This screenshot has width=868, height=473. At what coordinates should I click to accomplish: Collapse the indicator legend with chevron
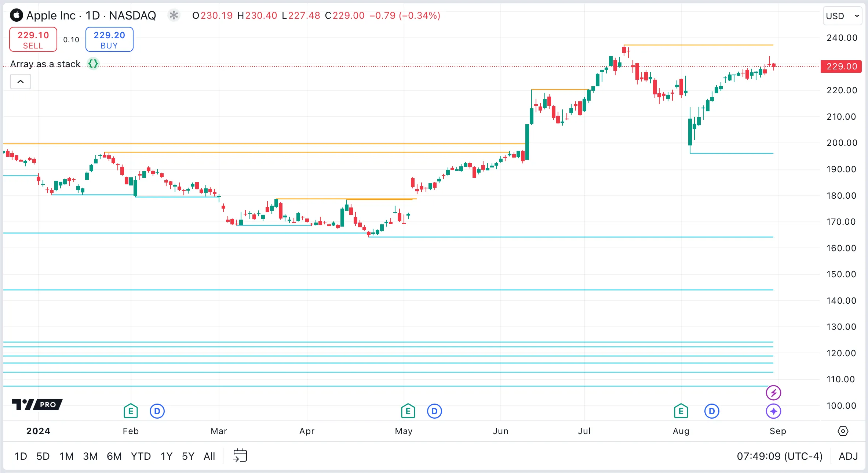[21, 82]
